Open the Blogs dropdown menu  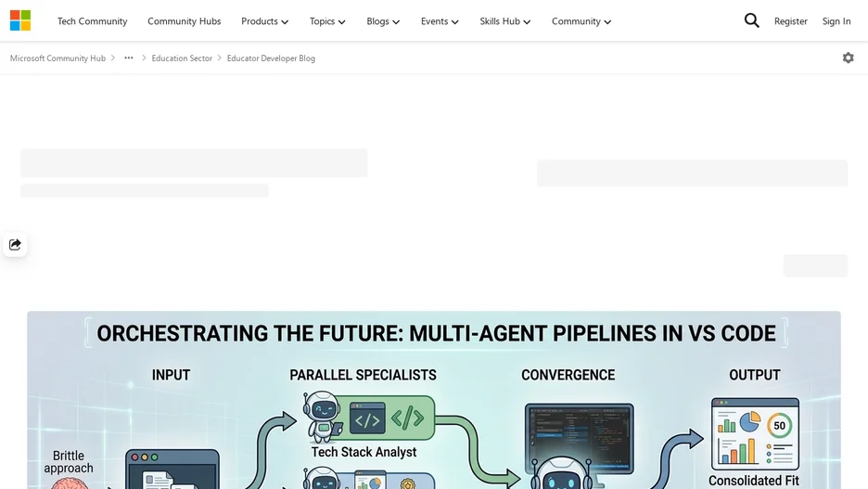[383, 21]
